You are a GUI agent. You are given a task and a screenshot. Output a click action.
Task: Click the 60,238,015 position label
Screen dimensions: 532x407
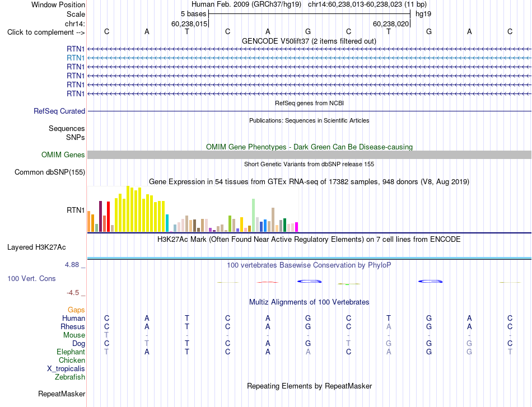[x=189, y=24]
